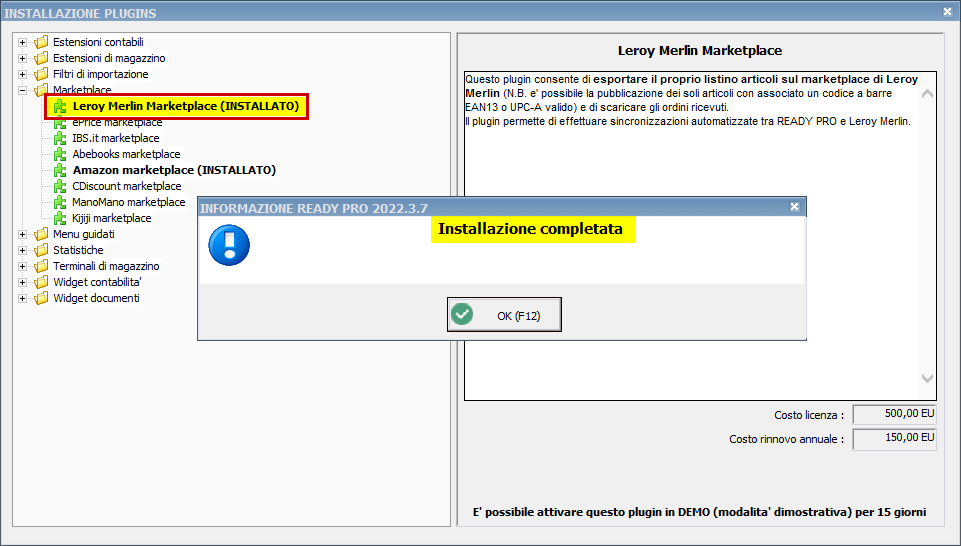Select Amazon marketplace (INSTALLATO) entry
The width and height of the screenshot is (961, 546).
tap(174, 170)
